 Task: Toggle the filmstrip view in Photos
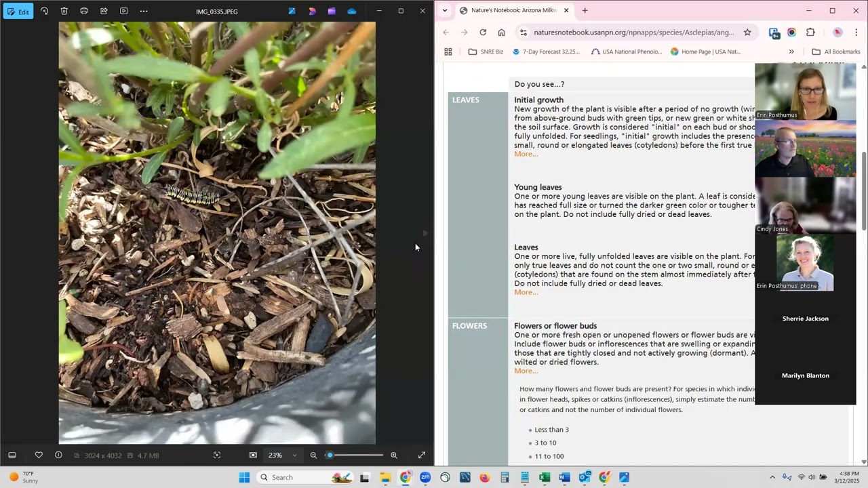pyautogui.click(x=12, y=455)
